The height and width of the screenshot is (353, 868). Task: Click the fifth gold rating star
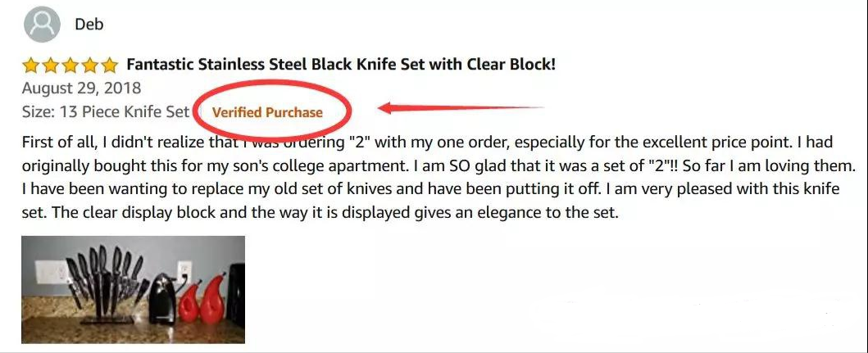point(110,66)
